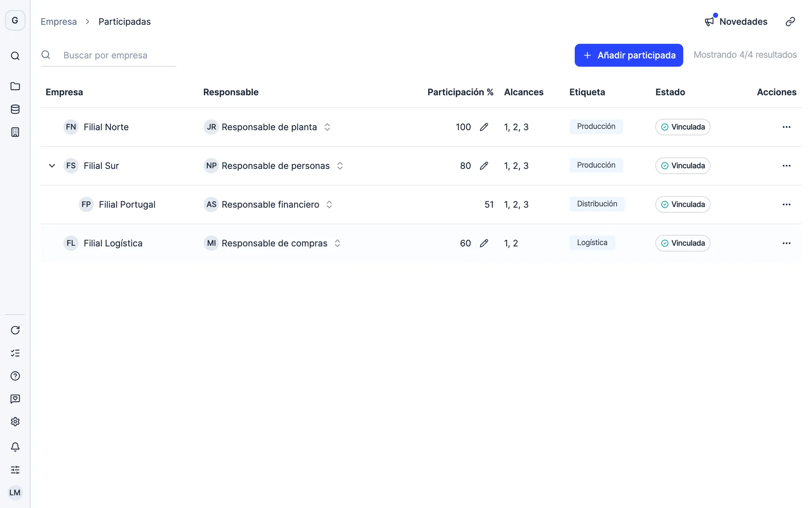812x508 pixels.
Task: Open the feedback heart message icon
Action: [x=15, y=399]
